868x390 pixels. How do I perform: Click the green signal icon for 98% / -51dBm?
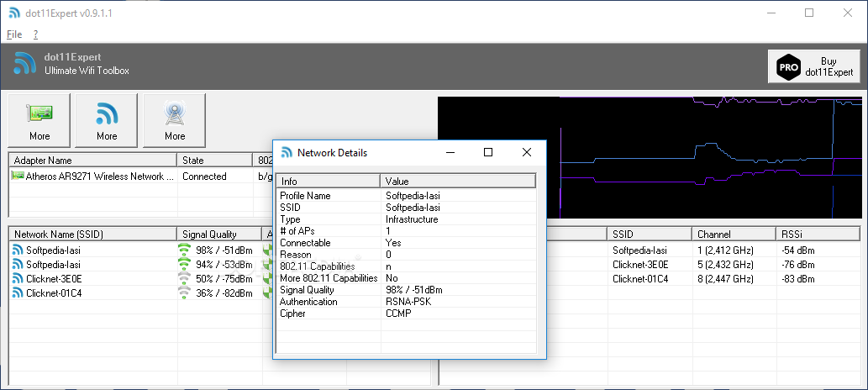click(184, 250)
